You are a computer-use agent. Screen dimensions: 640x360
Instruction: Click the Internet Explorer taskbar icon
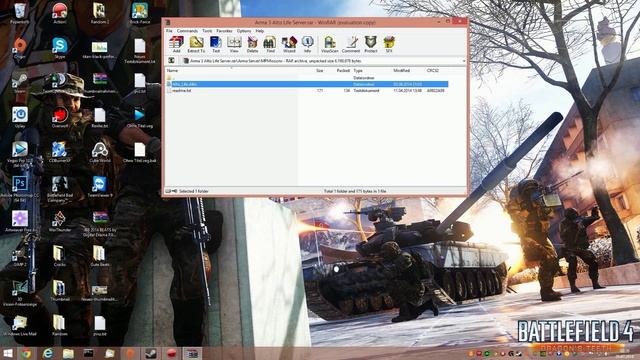tap(47, 353)
